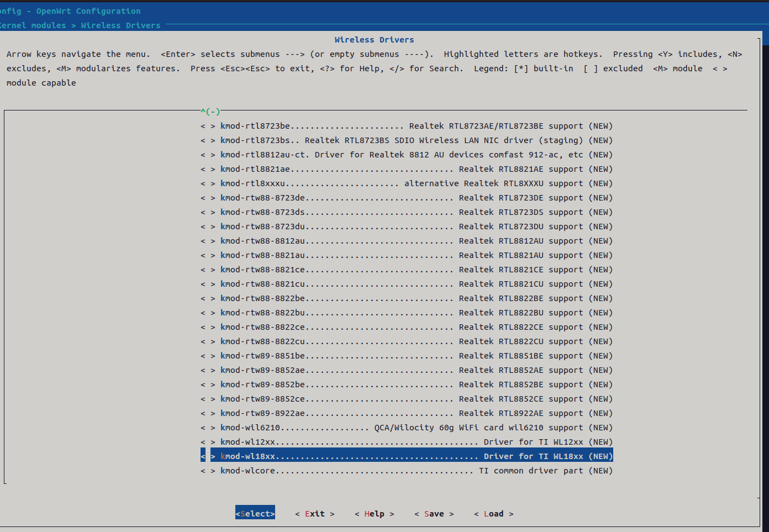Image resolution: width=769 pixels, height=532 pixels.
Task: Select the kmod-rtw88-8822bu entry
Action: (x=407, y=313)
